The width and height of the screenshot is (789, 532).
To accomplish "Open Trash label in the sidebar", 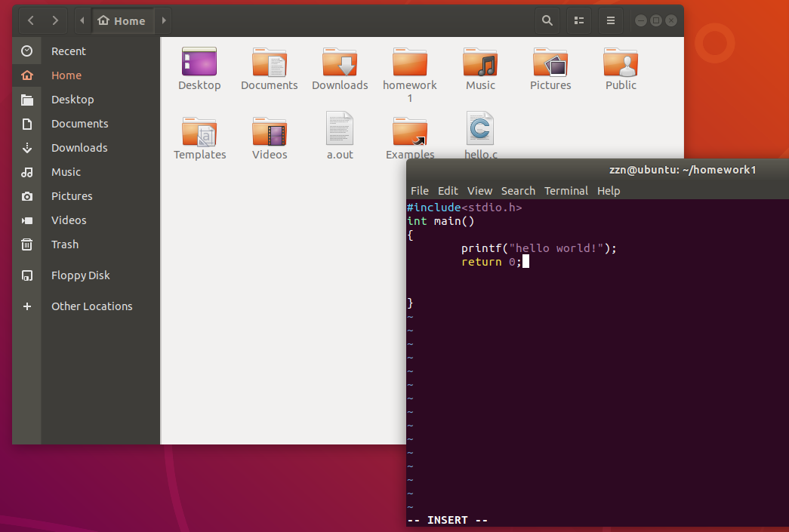I will click(x=65, y=244).
